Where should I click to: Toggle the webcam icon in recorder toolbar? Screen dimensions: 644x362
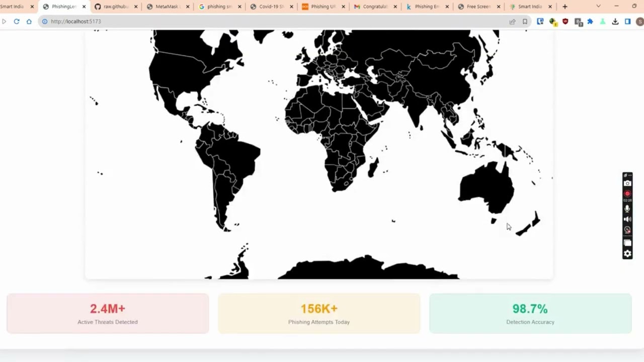coord(627,230)
